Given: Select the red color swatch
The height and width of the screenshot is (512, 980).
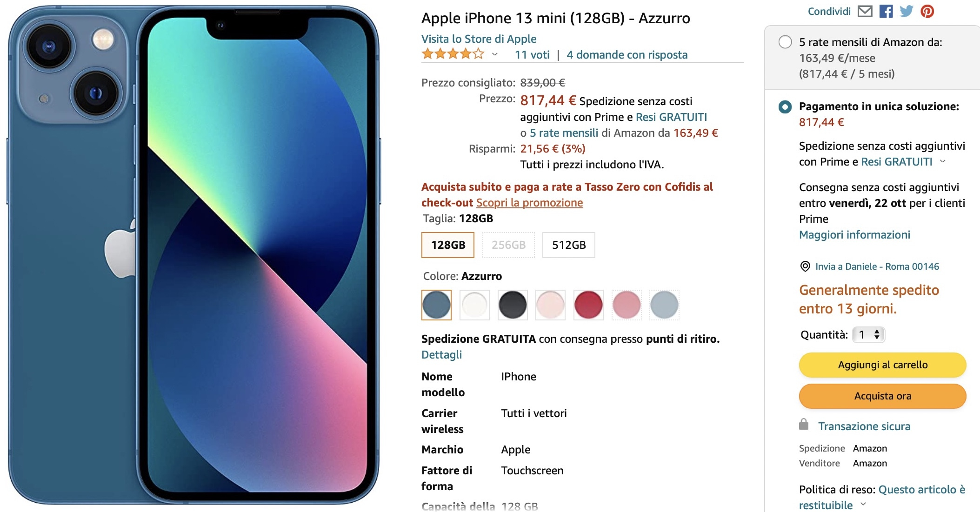Looking at the screenshot, I should point(588,305).
